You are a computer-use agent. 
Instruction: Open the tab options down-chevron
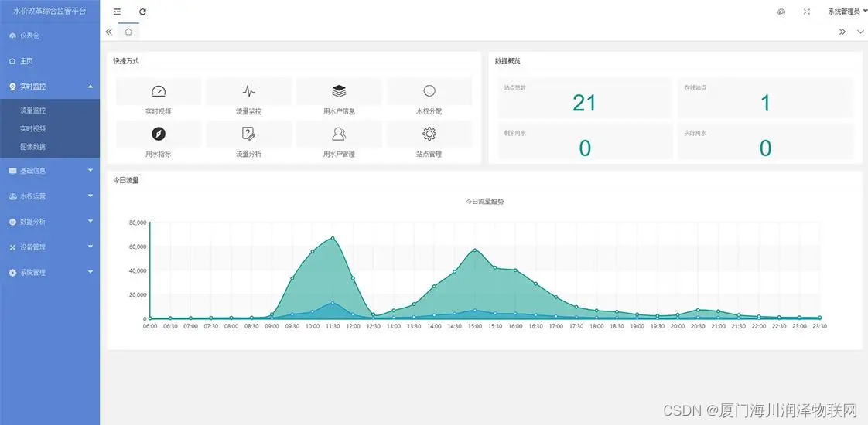coord(860,32)
